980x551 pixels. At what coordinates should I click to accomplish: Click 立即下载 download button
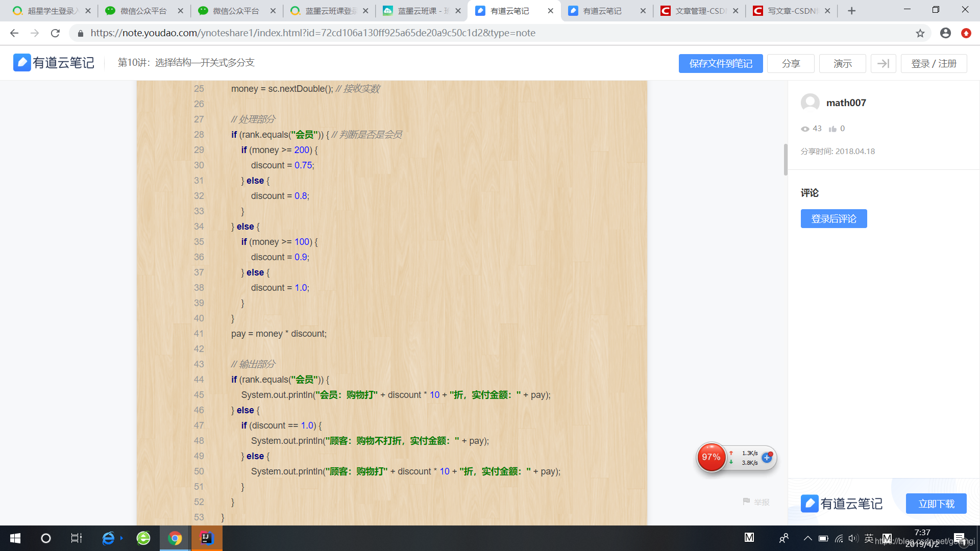[x=936, y=504]
